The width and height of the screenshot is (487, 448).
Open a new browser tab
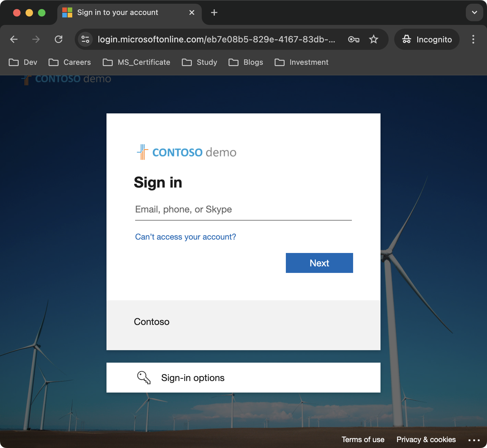tap(214, 12)
